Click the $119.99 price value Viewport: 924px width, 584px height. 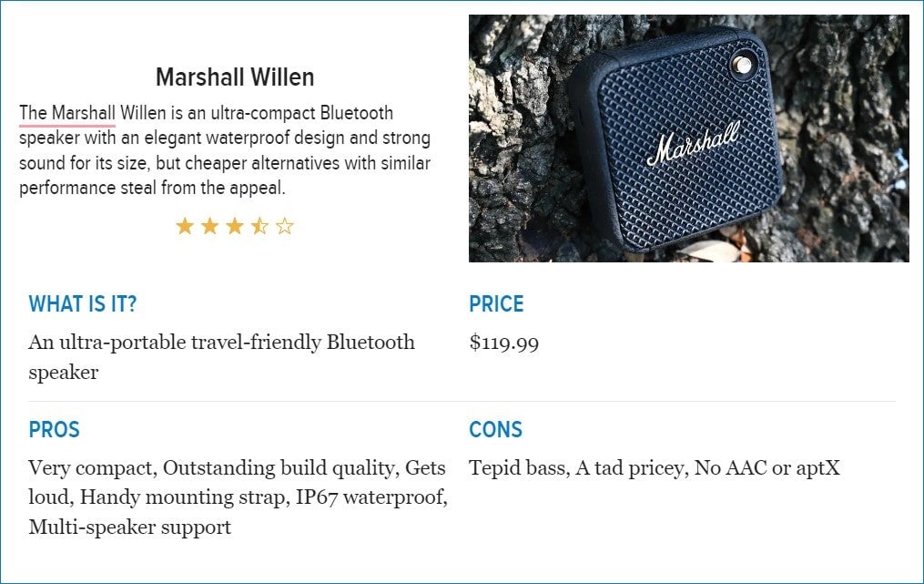point(503,343)
